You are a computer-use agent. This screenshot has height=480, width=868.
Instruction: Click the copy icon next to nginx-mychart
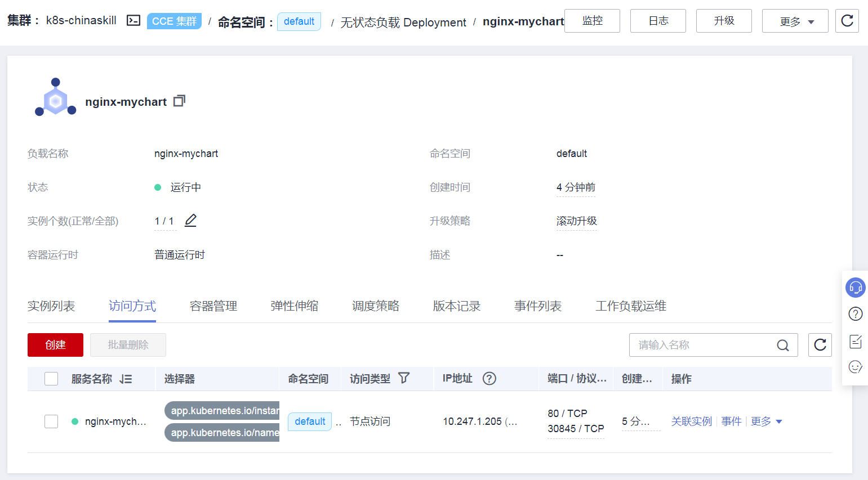(179, 101)
